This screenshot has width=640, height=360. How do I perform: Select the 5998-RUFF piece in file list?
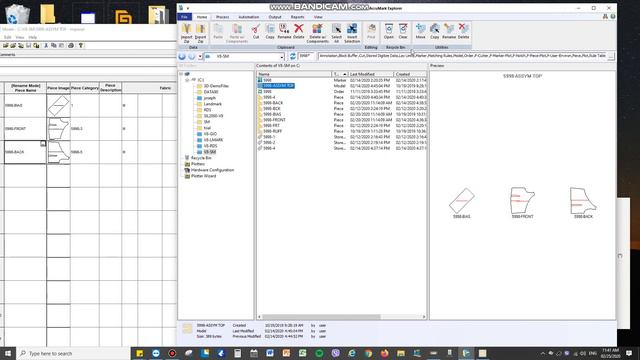(273, 131)
